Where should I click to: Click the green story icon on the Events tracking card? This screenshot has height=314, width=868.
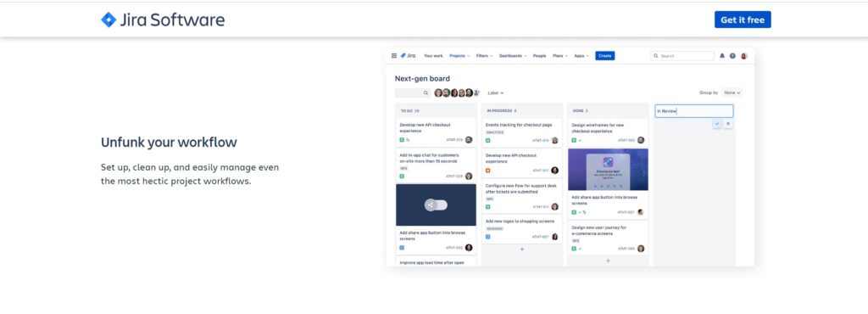[x=487, y=140]
